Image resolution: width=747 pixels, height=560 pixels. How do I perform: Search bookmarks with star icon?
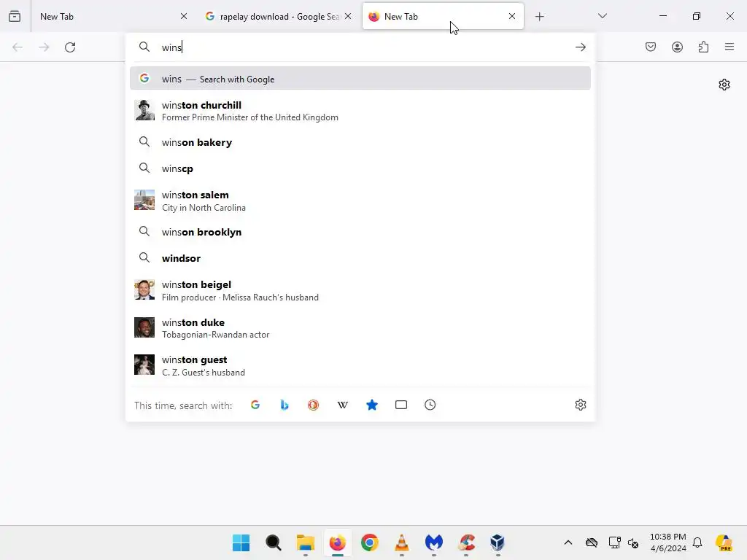[x=372, y=405]
